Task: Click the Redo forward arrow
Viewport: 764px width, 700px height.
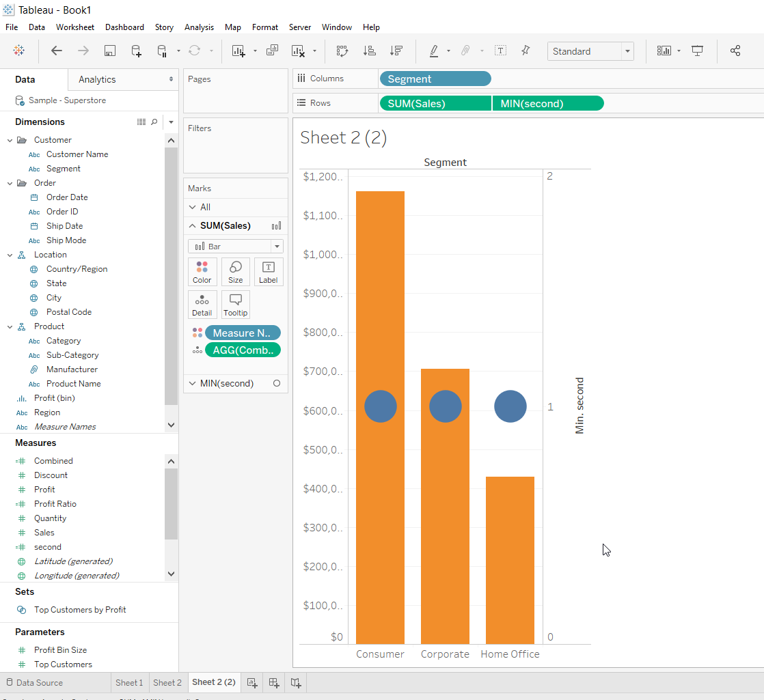Action: click(83, 51)
